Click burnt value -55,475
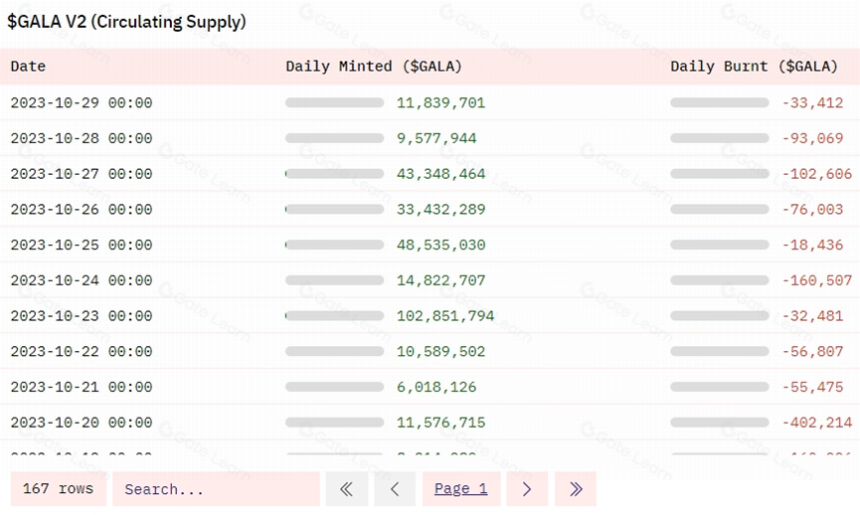The width and height of the screenshot is (860, 515). (x=812, y=387)
